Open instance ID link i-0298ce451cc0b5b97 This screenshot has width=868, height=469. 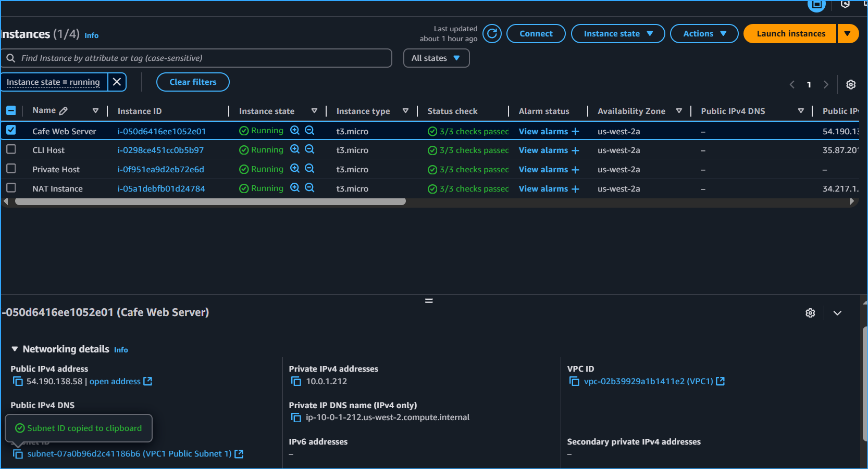click(x=160, y=150)
